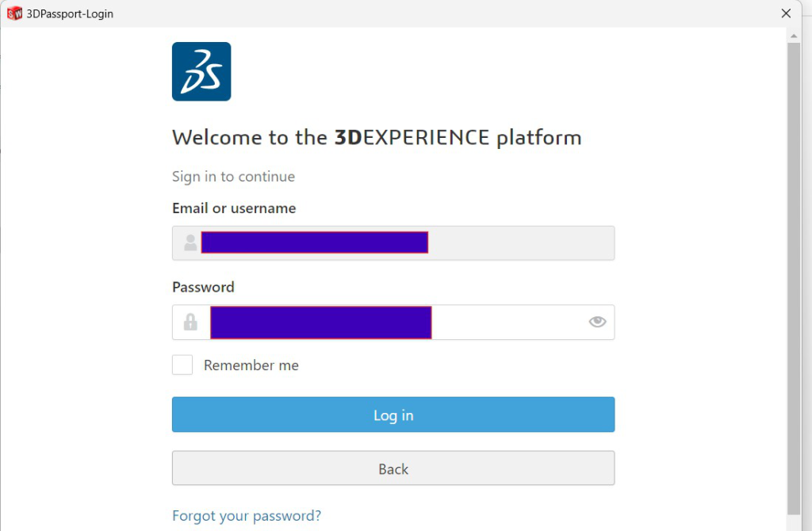This screenshot has width=812, height=531.
Task: Click the scrollbar up arrow
Action: click(793, 36)
